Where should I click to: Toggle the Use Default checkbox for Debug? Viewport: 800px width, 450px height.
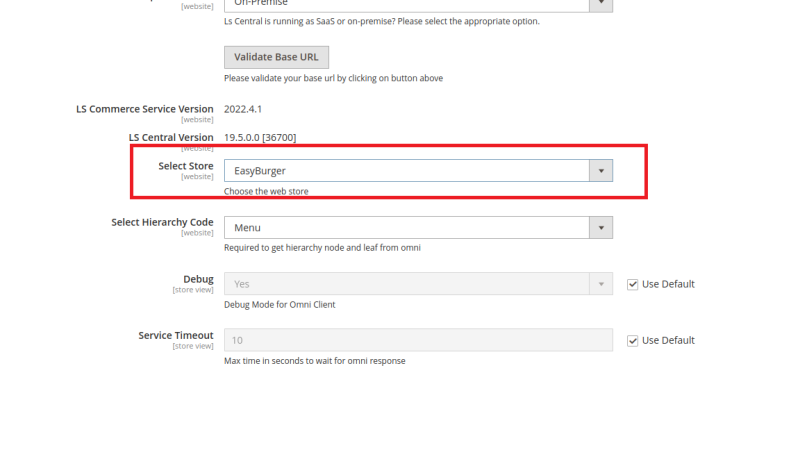(632, 284)
